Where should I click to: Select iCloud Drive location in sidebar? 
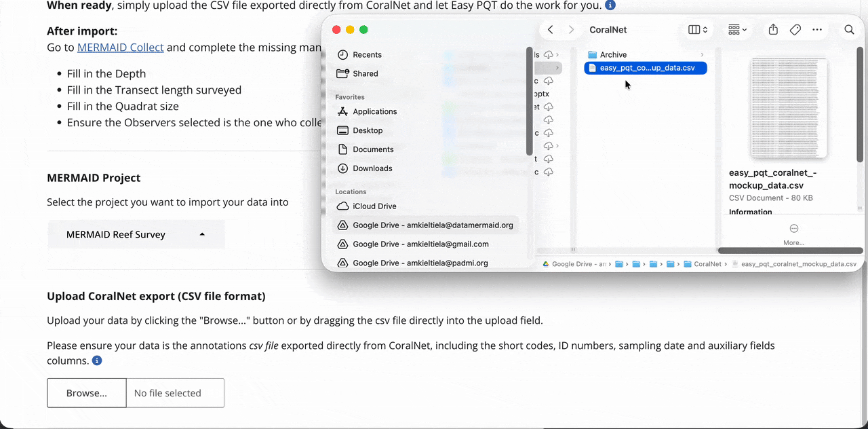point(374,206)
